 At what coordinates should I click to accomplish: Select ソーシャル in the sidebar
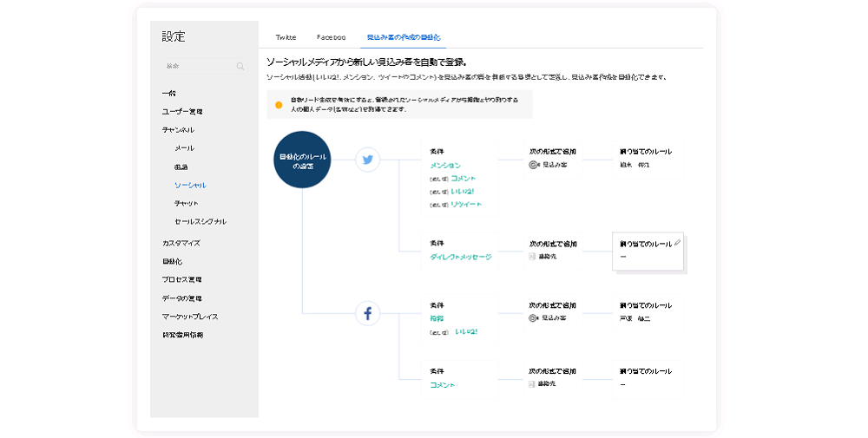point(190,186)
